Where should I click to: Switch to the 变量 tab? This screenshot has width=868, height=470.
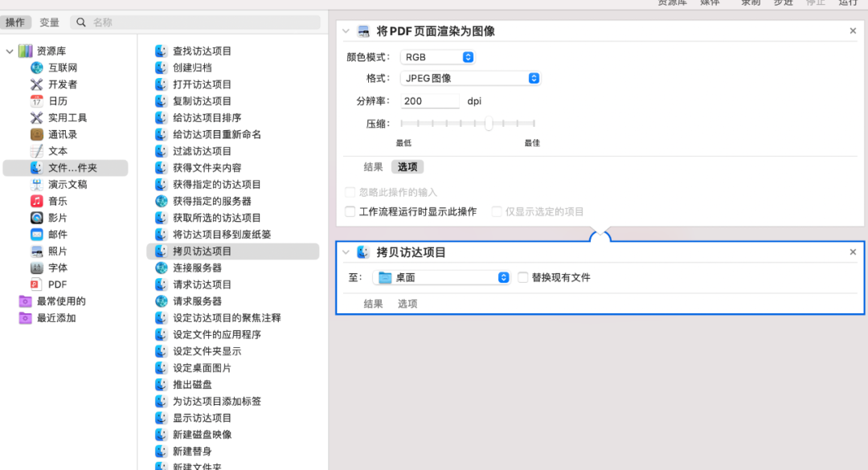49,22
